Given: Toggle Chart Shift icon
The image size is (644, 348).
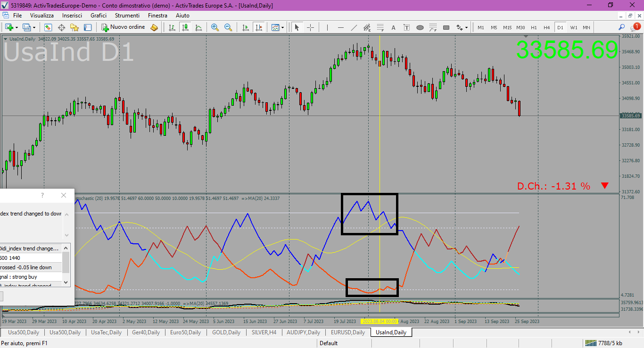Looking at the screenshot, I should point(258,27).
